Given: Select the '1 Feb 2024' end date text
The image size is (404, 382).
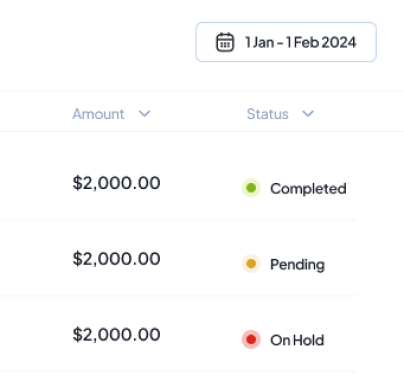Looking at the screenshot, I should pyautogui.click(x=321, y=42).
